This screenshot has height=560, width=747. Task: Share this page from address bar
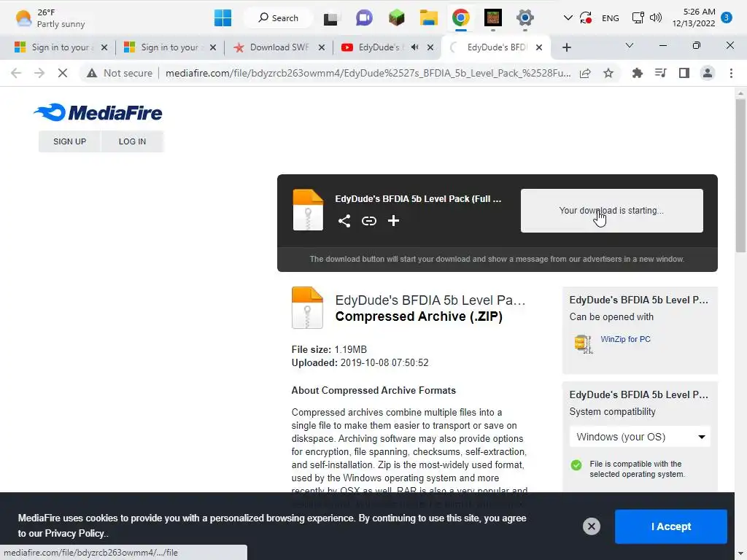point(585,74)
